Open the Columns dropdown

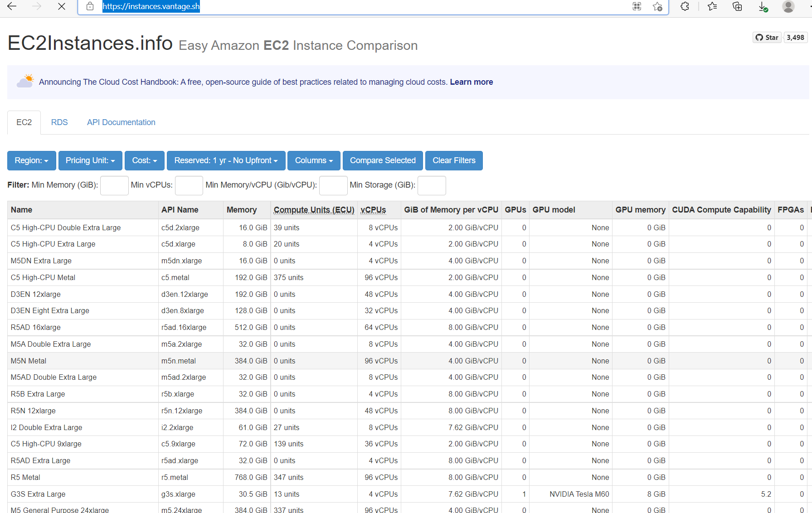314,160
